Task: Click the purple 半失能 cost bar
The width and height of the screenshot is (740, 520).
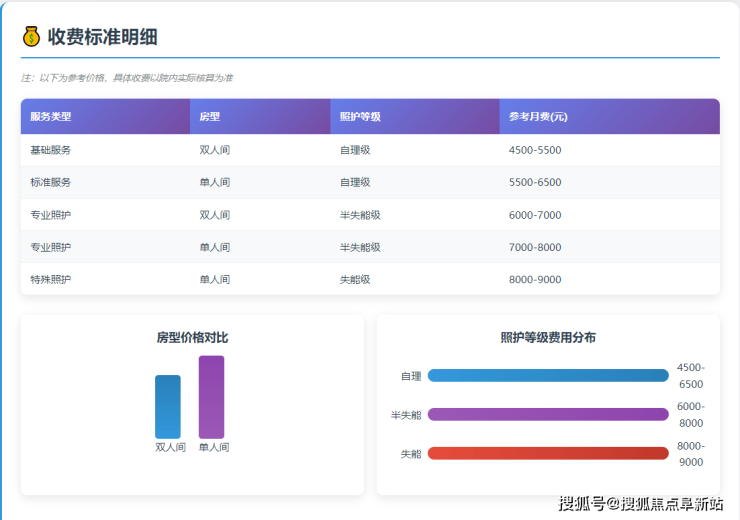Action: (548, 414)
